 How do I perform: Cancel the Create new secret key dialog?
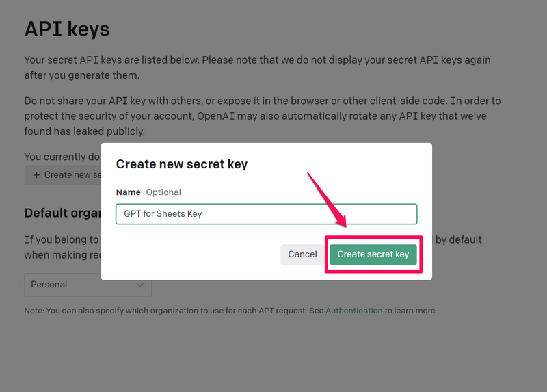point(302,254)
